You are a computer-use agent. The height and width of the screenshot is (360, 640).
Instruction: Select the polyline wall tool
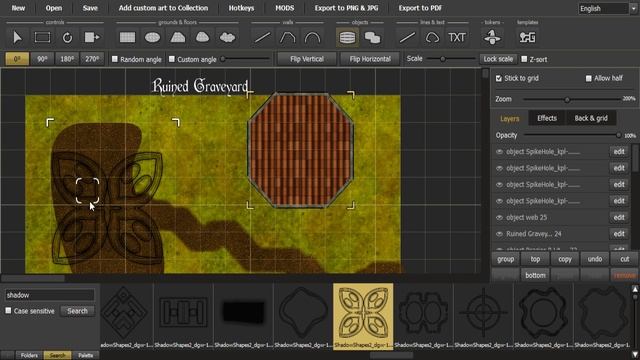click(287, 38)
